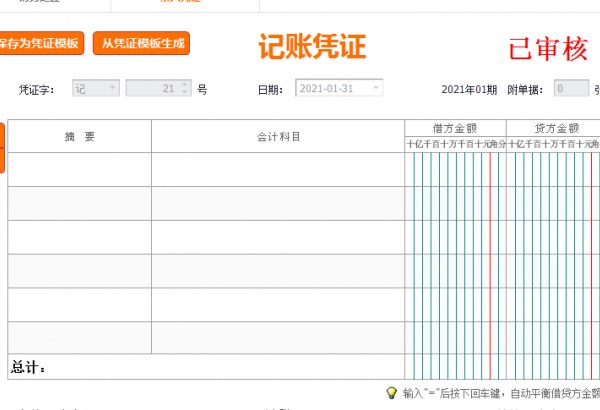Image resolution: width=600 pixels, height=410 pixels.
Task: Click the 摘要 column header
Action: (x=80, y=136)
